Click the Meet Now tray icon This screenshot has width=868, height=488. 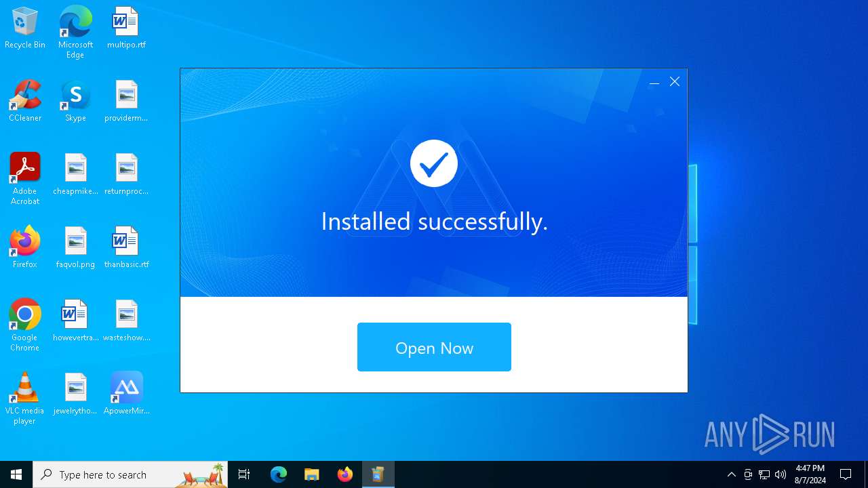(748, 474)
